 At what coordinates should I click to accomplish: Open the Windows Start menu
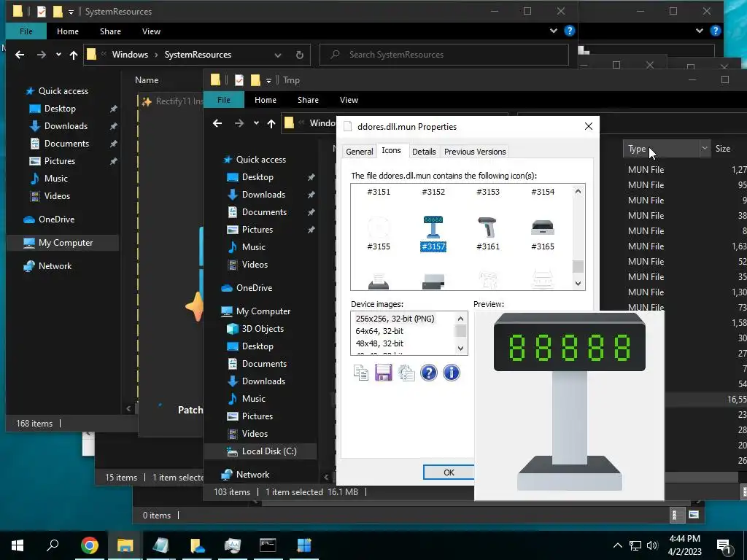(18, 545)
